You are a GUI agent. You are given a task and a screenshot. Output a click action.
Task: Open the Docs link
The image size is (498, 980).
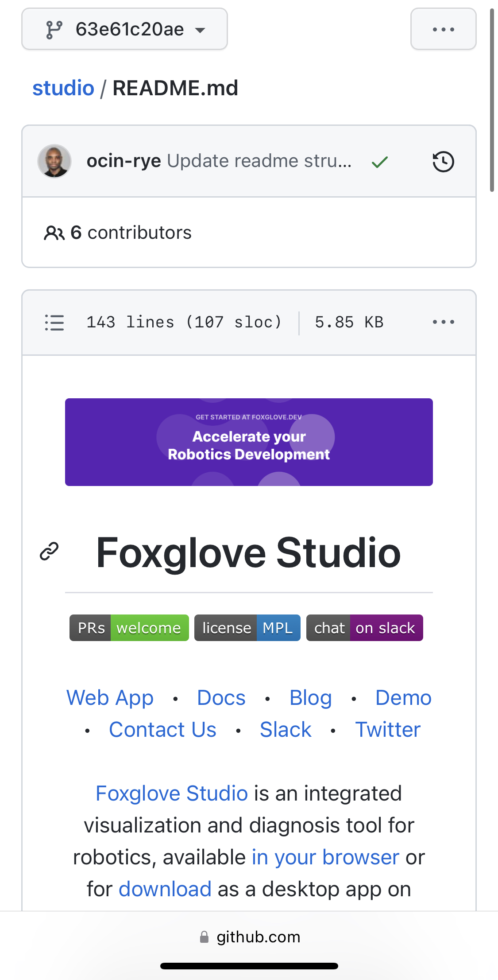click(221, 698)
